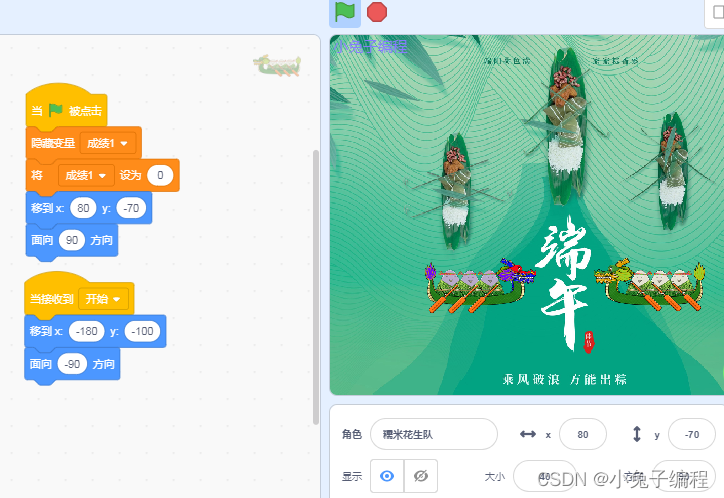Click the left small zongzi boat on stage
Image resolution: width=724 pixels, height=498 pixels.
[x=455, y=192]
